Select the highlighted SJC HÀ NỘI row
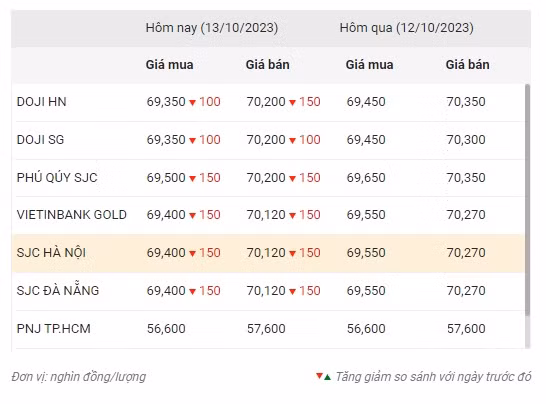Image resolution: width=546 pixels, height=404 pixels. (x=268, y=253)
